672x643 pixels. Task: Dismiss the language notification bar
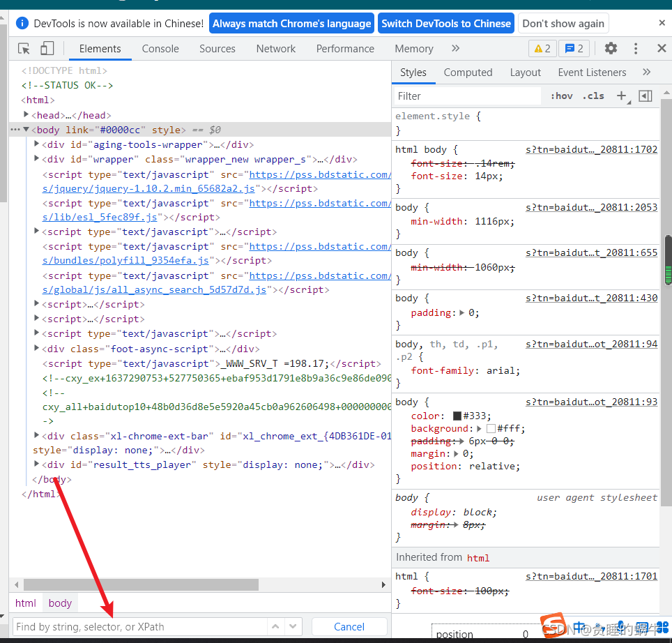coord(662,23)
